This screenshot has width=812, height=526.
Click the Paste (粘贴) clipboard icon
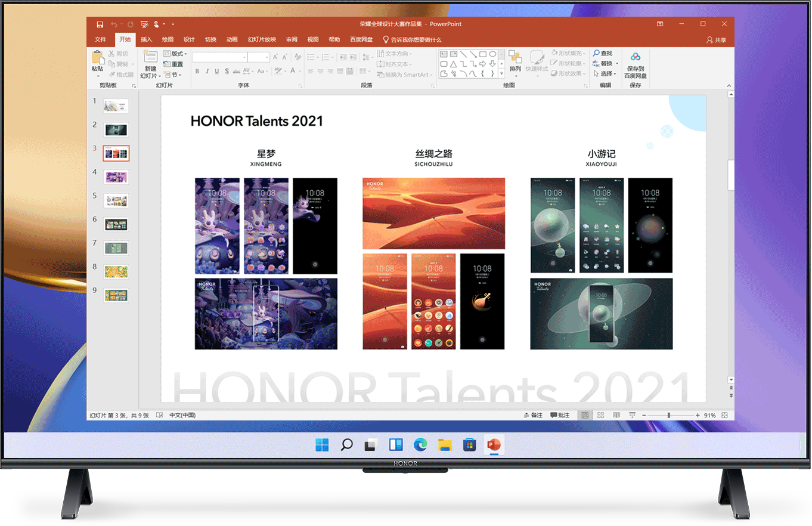tap(98, 58)
